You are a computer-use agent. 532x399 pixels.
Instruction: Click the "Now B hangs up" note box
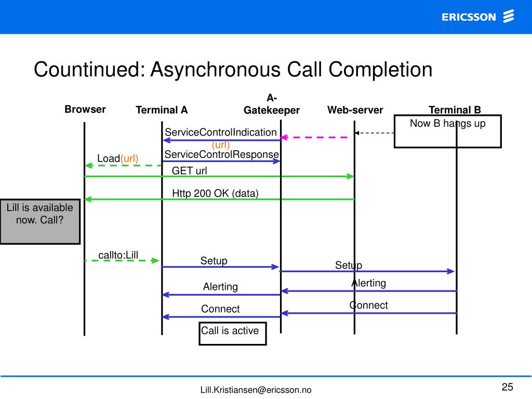point(447,131)
